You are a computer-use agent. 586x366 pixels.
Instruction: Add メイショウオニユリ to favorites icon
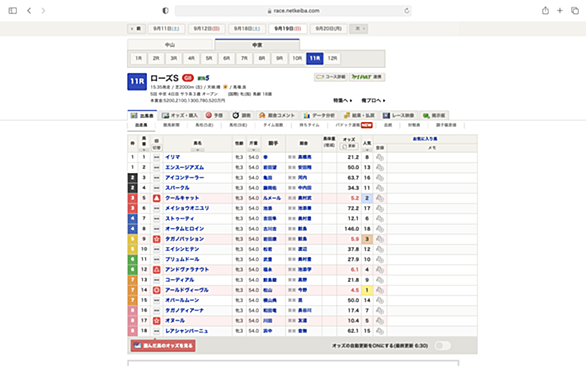380,208
